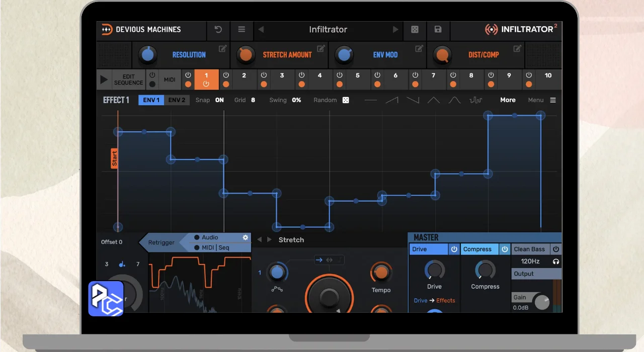Select effect slot 5 in sequence
The width and height of the screenshot is (644, 352).
(x=357, y=75)
